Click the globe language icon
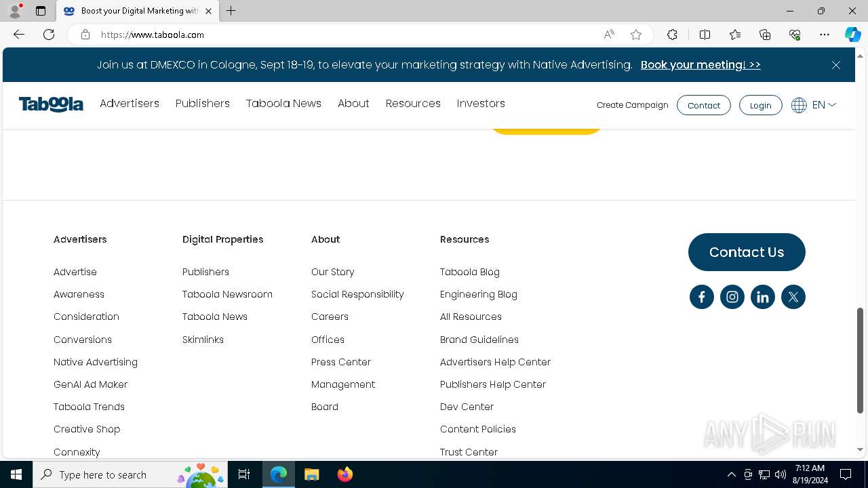The image size is (868, 488). (x=799, y=105)
